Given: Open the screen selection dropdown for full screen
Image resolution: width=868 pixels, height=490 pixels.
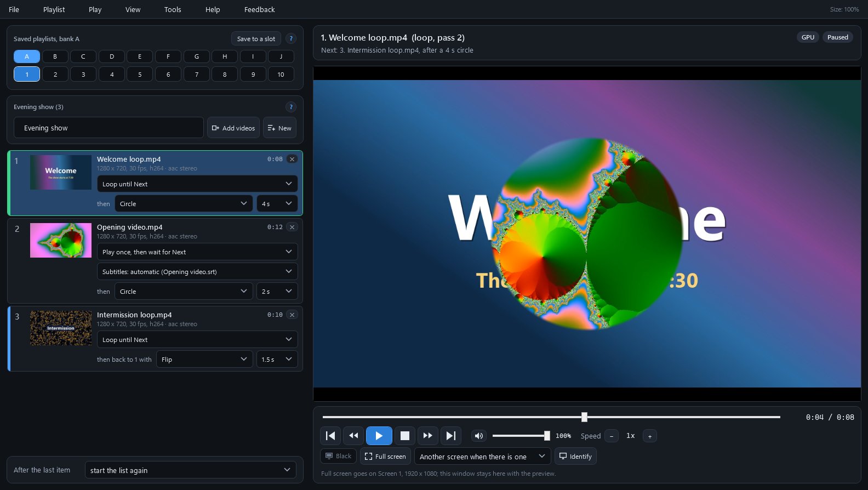Looking at the screenshot, I should tap(482, 456).
